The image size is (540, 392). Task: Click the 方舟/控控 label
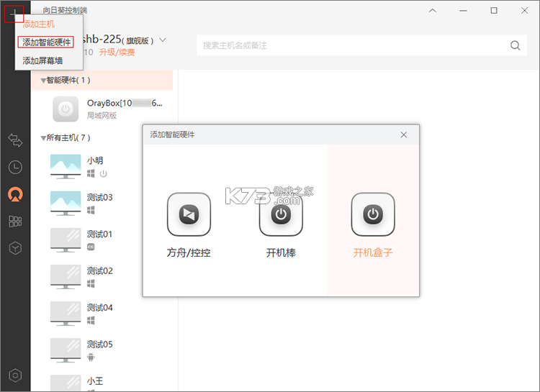pyautogui.click(x=189, y=253)
